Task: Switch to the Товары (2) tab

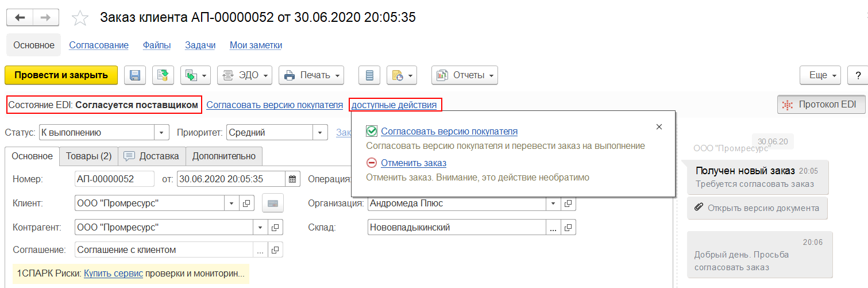Action: pos(88,156)
